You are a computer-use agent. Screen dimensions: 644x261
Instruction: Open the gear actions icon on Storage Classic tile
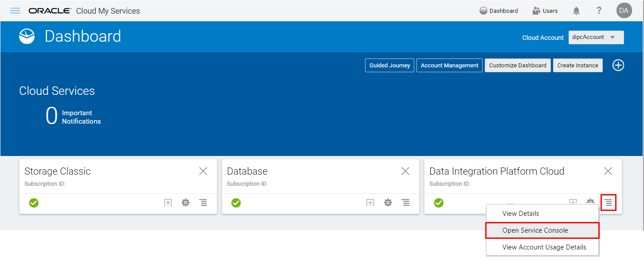(x=185, y=203)
